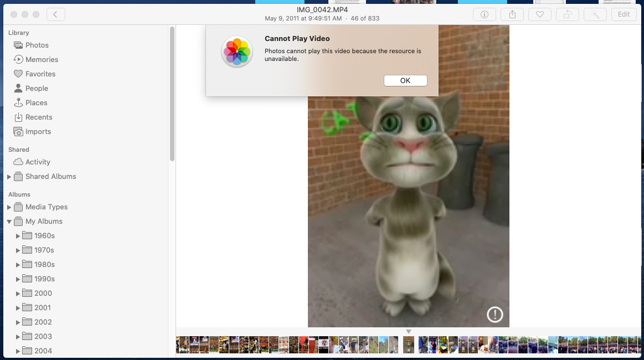Click the 2000 folder icon
This screenshot has width=644, height=360.
click(x=27, y=293)
